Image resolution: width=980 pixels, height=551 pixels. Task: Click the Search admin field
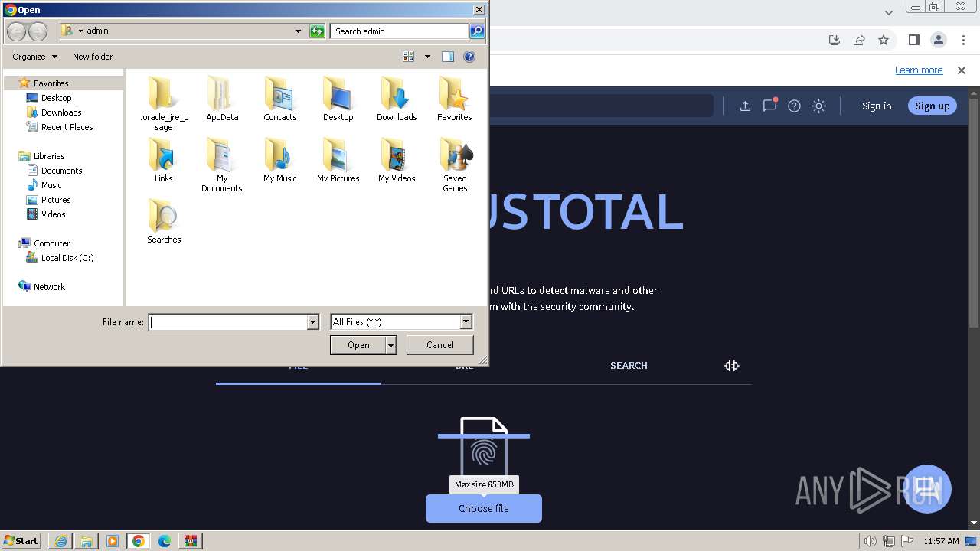click(x=400, y=31)
